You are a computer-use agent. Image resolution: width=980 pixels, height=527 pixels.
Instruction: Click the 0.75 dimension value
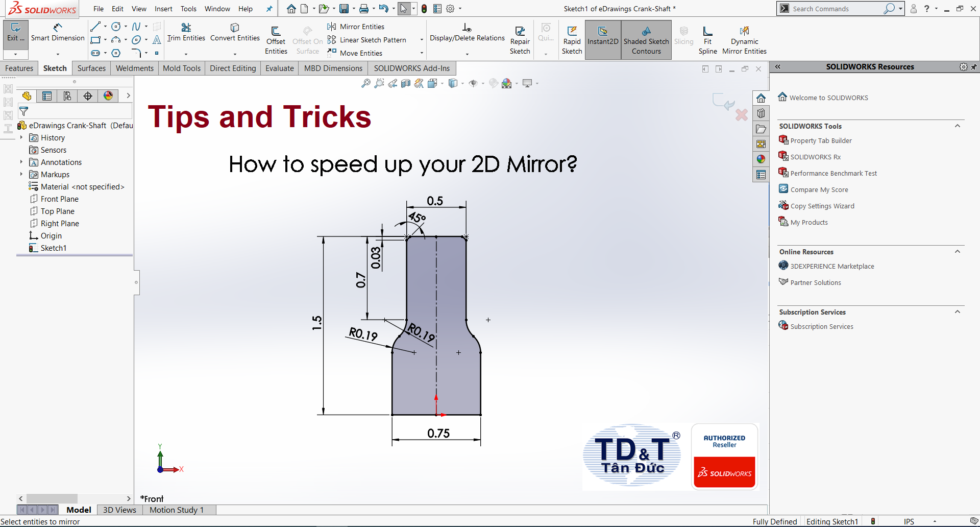(x=438, y=433)
